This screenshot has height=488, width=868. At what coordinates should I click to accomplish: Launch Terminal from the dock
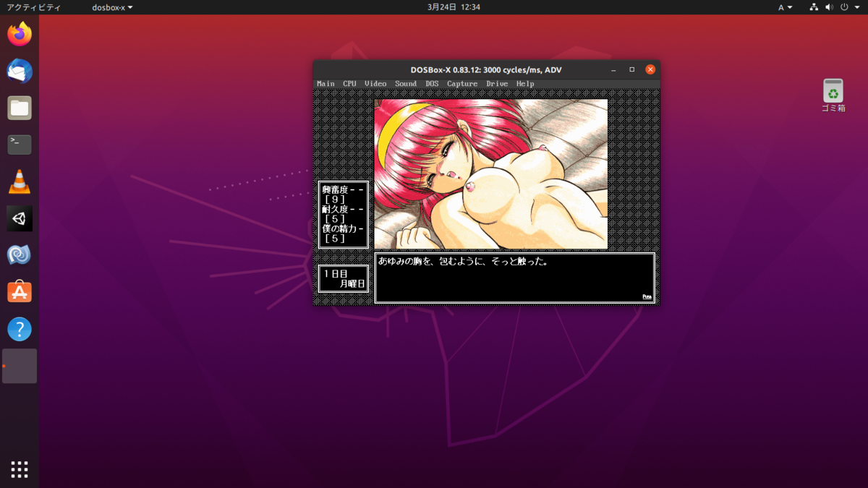[20, 145]
